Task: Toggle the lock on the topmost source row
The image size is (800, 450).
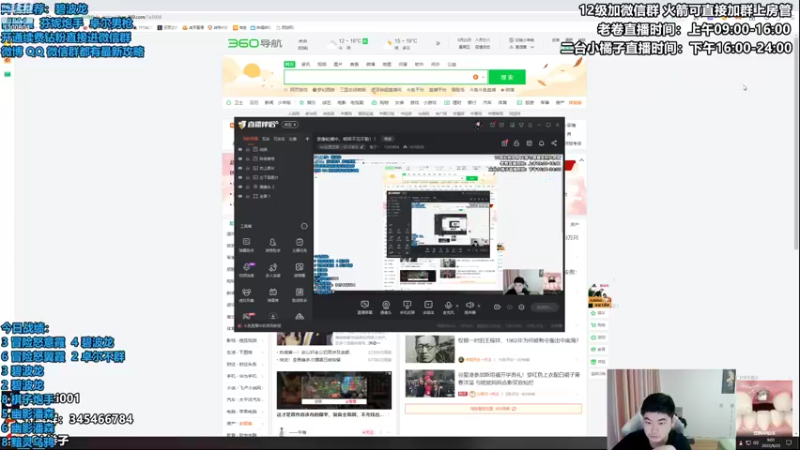Action: [x=248, y=149]
